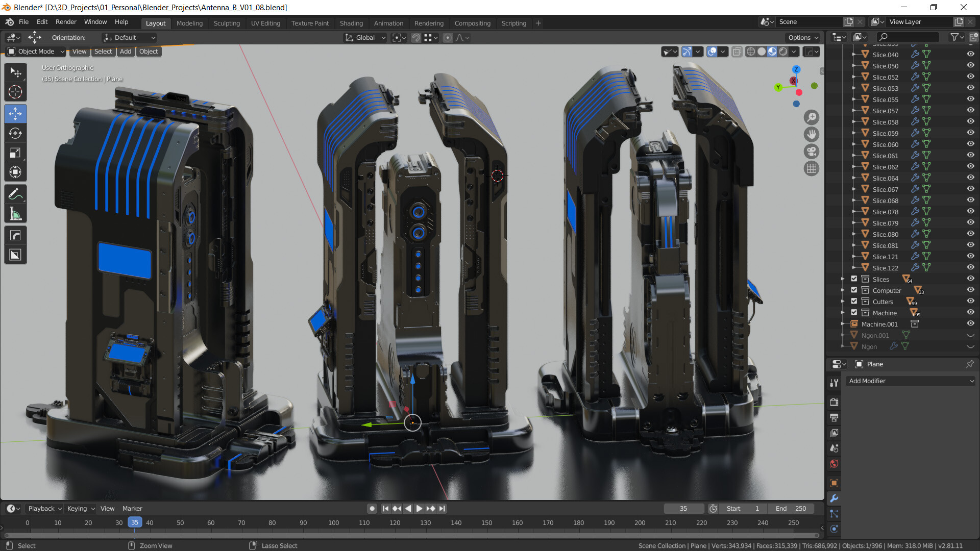The height and width of the screenshot is (551, 980).
Task: Open the Modifiers wrench properties tab
Action: pyautogui.click(x=834, y=498)
